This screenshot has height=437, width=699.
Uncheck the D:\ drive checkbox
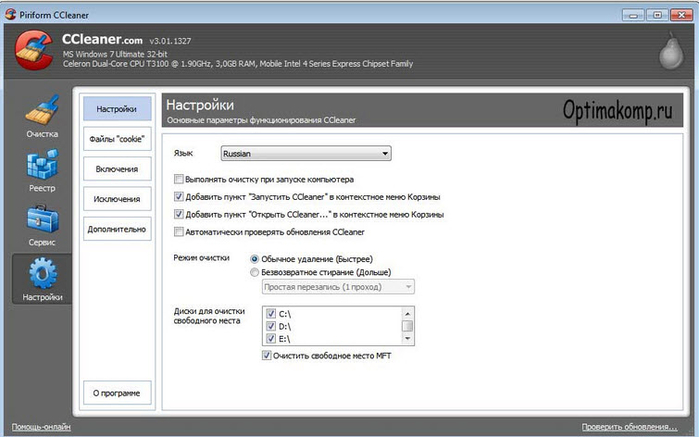pyautogui.click(x=271, y=326)
